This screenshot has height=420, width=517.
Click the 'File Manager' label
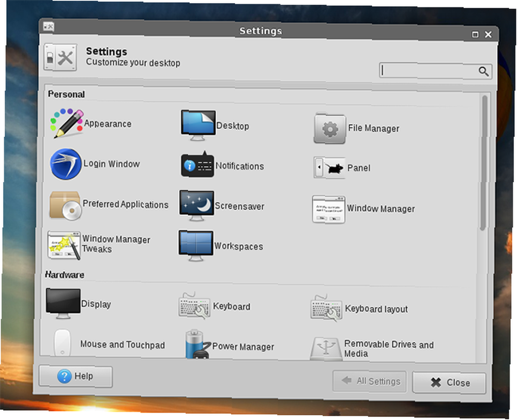pyautogui.click(x=374, y=128)
